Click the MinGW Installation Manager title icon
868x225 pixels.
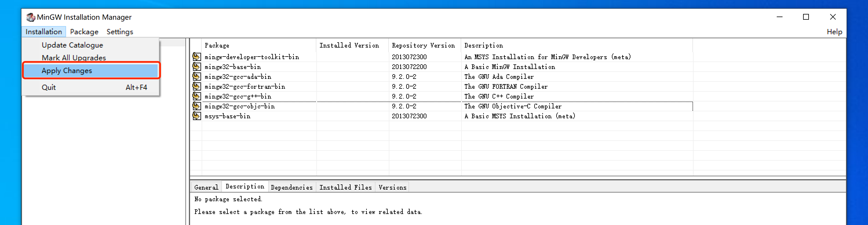(x=31, y=17)
